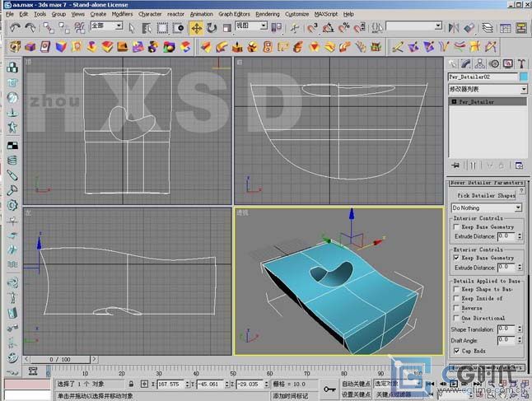Click the key icon in status bar
The width and height of the screenshot is (532, 401).
(329, 389)
